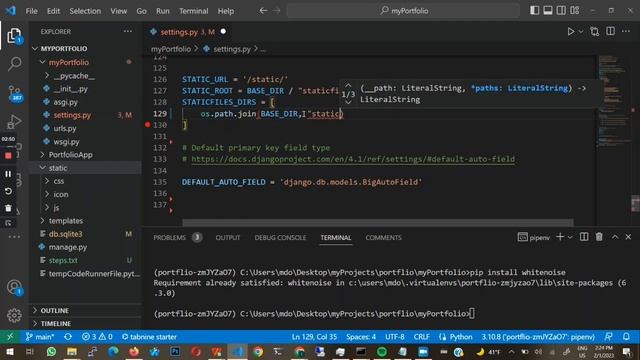Expand the PortfolioApp folder

click(70, 155)
